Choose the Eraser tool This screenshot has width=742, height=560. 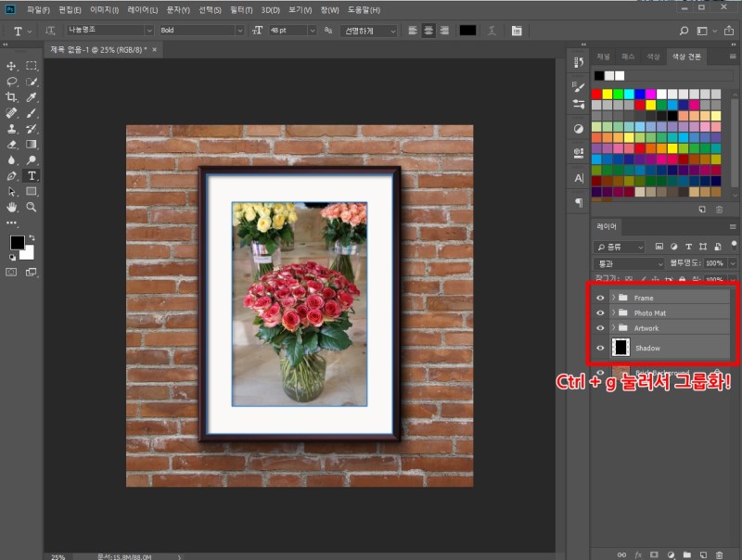(x=12, y=145)
